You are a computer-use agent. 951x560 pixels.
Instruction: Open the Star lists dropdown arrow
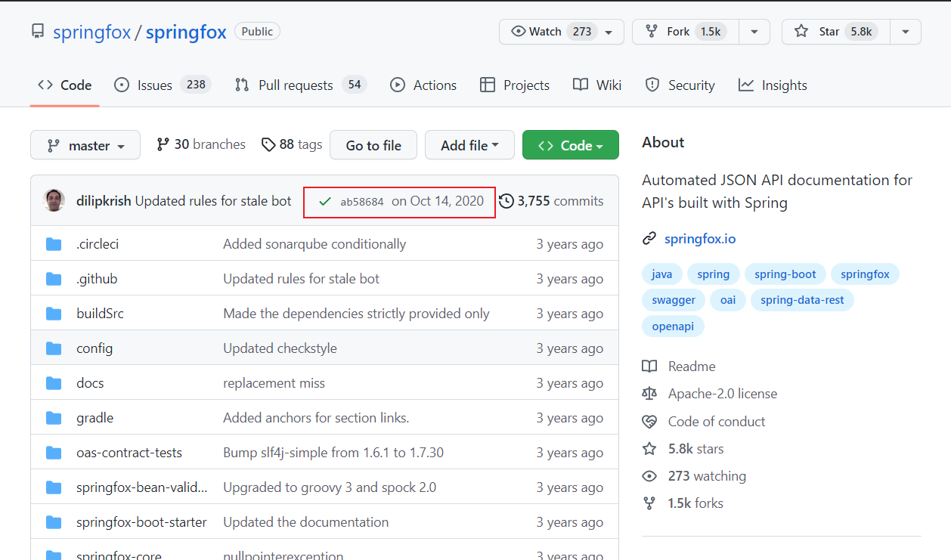pos(905,32)
